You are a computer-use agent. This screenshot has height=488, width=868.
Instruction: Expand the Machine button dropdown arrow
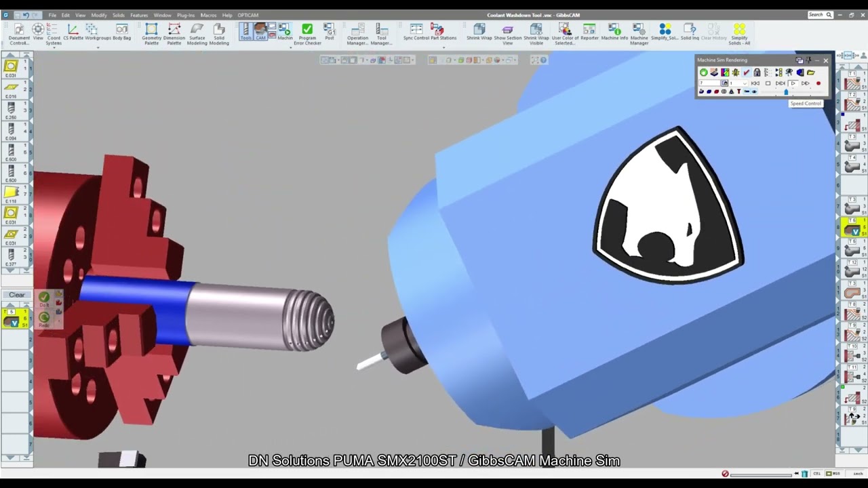290,47
